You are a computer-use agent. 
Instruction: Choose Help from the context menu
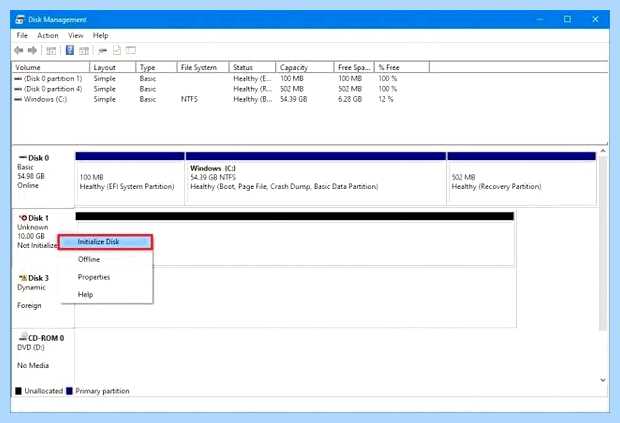[x=105, y=295]
